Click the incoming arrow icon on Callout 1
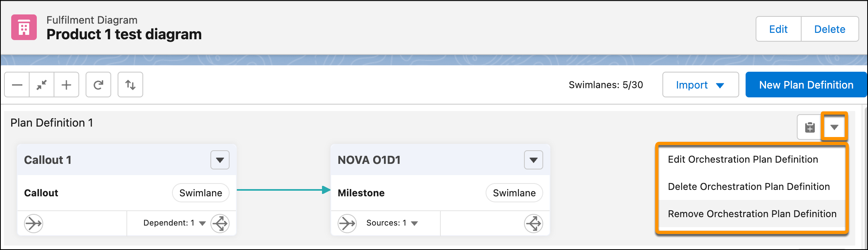Viewport: 868px width, 250px height. click(x=34, y=223)
